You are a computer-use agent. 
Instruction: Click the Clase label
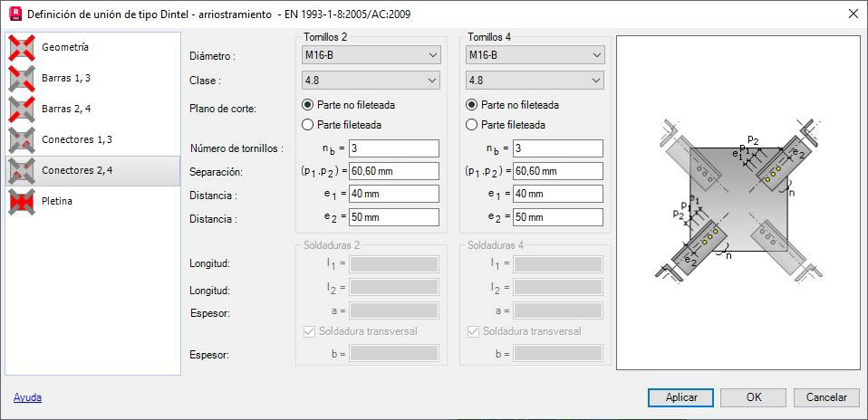point(206,81)
